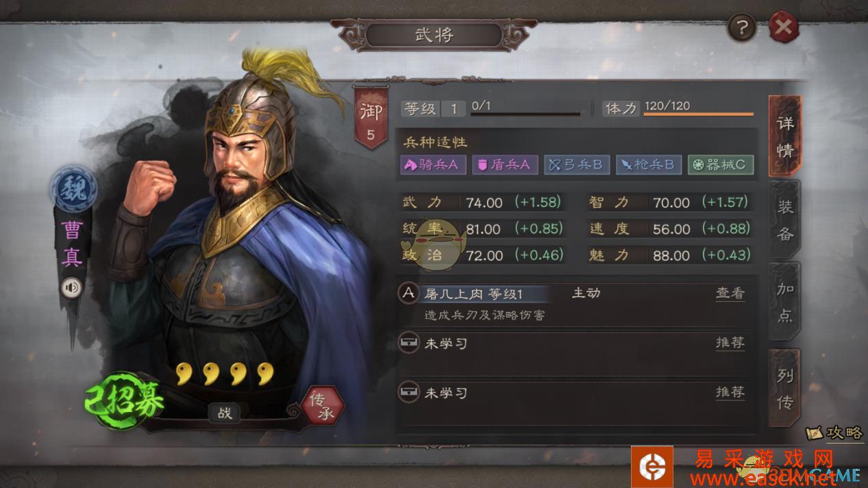This screenshot has width=868, height=488.
Task: Click 推荐 for the second unlearned skill
Action: tap(730, 392)
